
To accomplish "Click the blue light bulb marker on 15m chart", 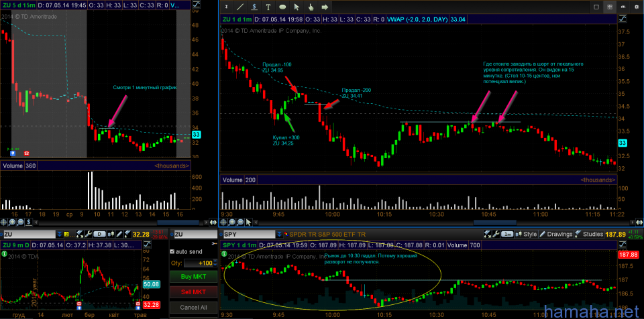I will 12,153.
